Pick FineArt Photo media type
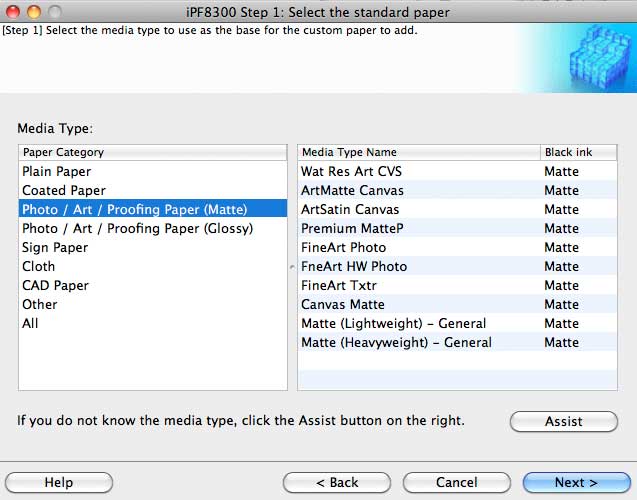The image size is (637, 500). tap(457, 247)
